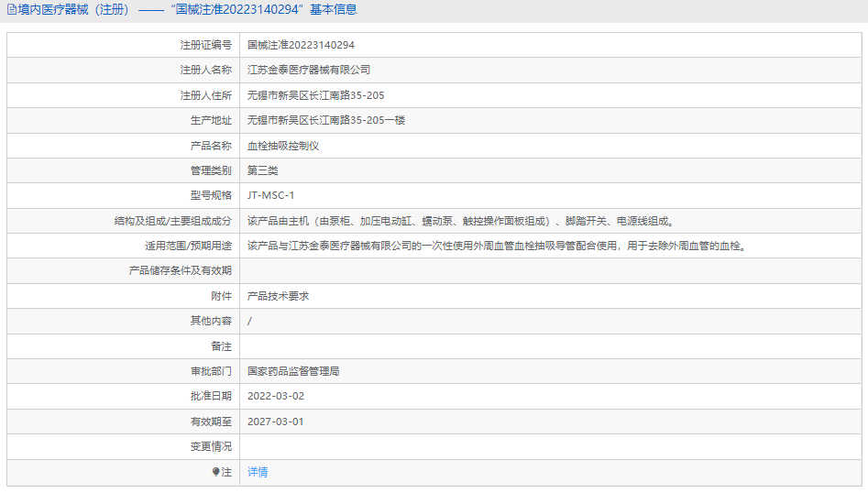Viewport: 868px width, 493px height.
Task: Click the lightbulb icon next to 注
Action: 216,472
